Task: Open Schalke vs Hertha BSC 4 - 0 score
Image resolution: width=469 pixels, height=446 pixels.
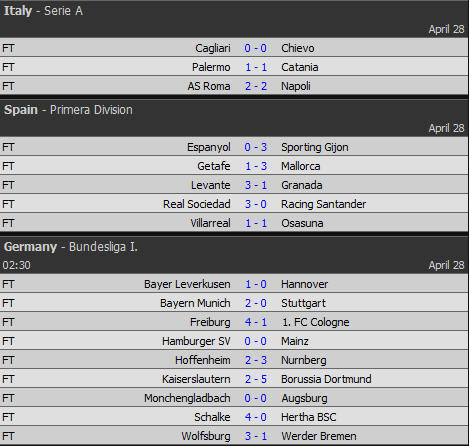Action: tap(256, 417)
